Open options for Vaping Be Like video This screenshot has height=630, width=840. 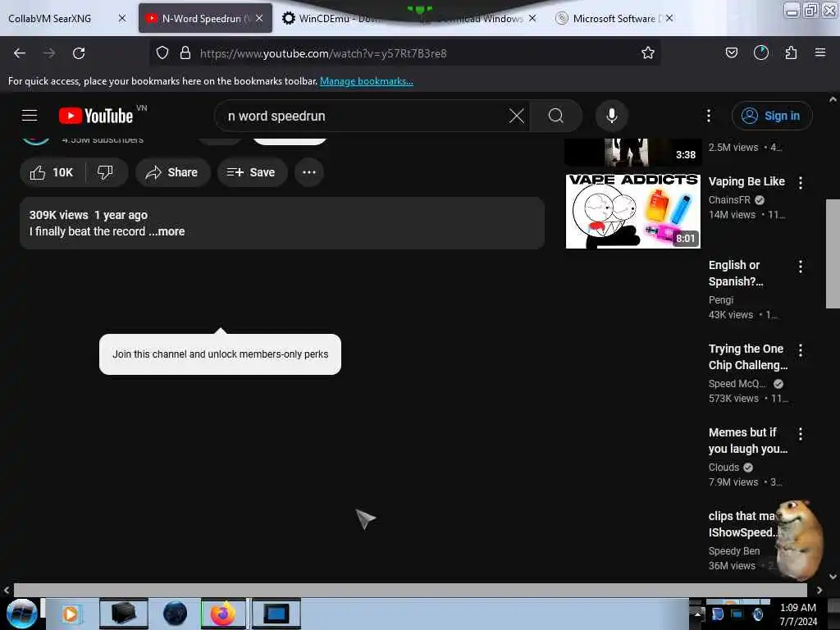click(x=801, y=183)
